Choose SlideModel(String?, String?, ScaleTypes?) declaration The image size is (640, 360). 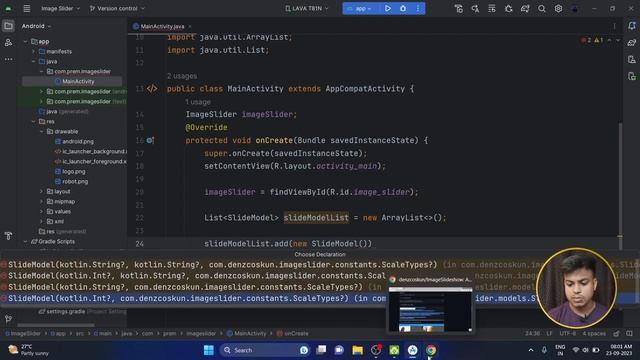tap(320, 265)
